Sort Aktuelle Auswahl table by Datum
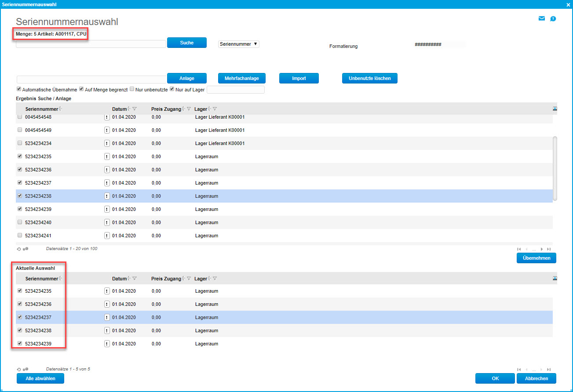 129,278
